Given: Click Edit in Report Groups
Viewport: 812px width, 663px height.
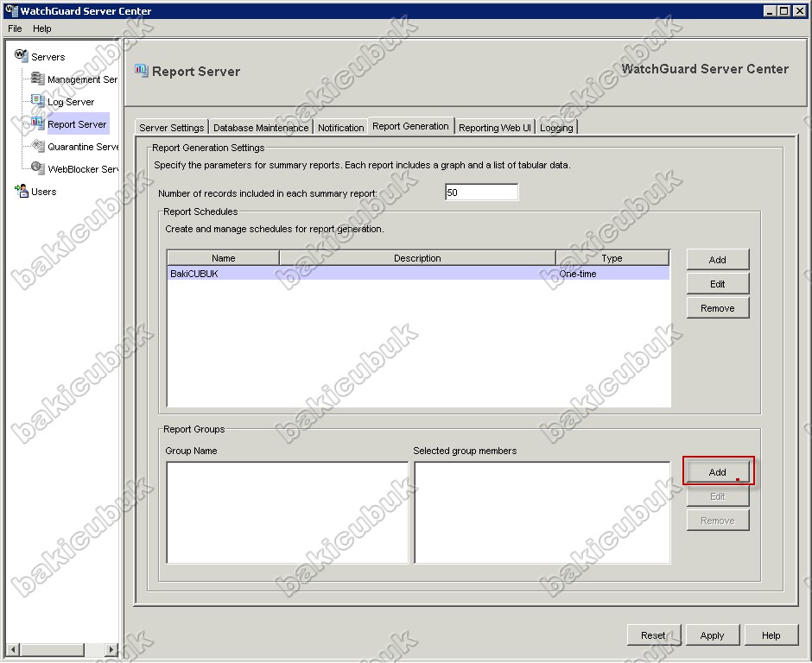Looking at the screenshot, I should coord(718,496).
